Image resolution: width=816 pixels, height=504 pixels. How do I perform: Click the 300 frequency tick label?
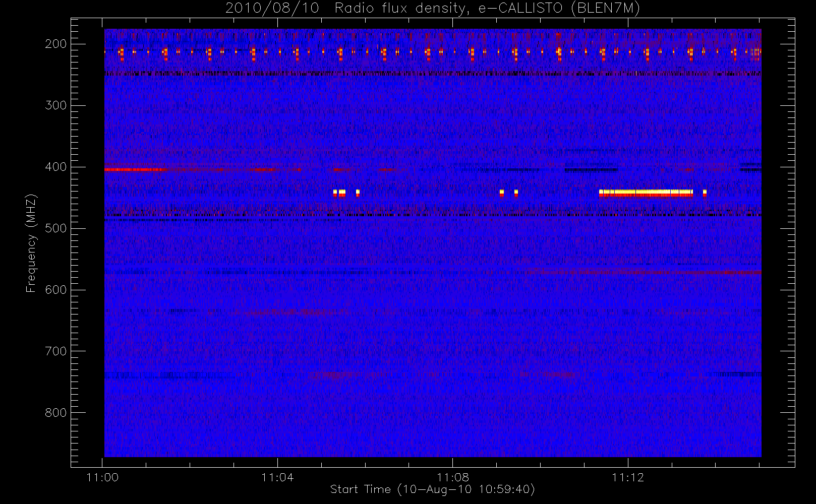click(56, 105)
